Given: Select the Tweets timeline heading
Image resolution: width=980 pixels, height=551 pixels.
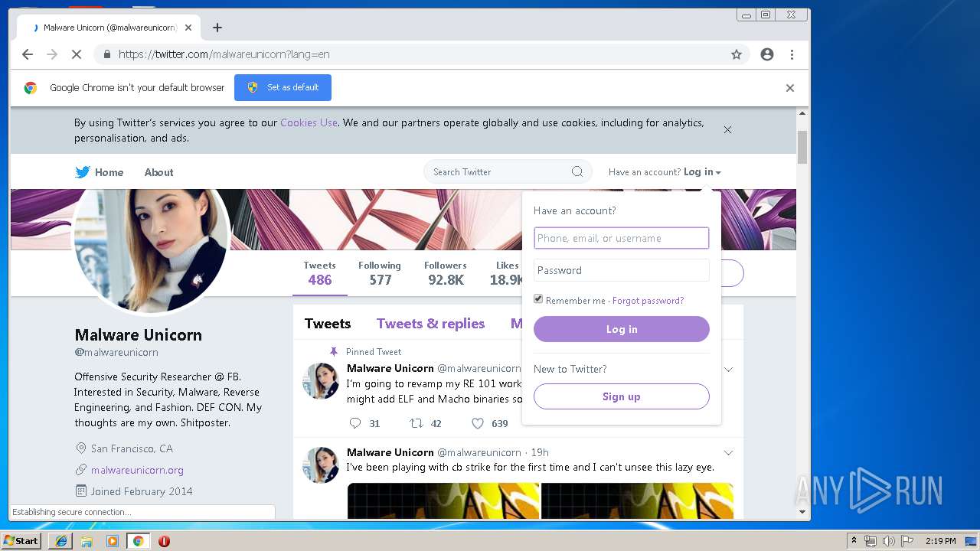Looking at the screenshot, I should pyautogui.click(x=328, y=324).
